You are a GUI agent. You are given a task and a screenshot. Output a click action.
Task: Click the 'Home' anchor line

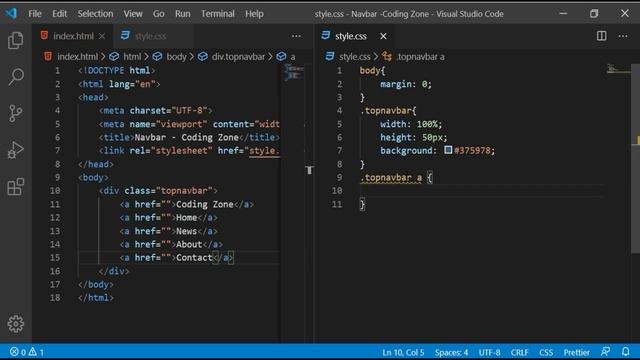coord(169,218)
